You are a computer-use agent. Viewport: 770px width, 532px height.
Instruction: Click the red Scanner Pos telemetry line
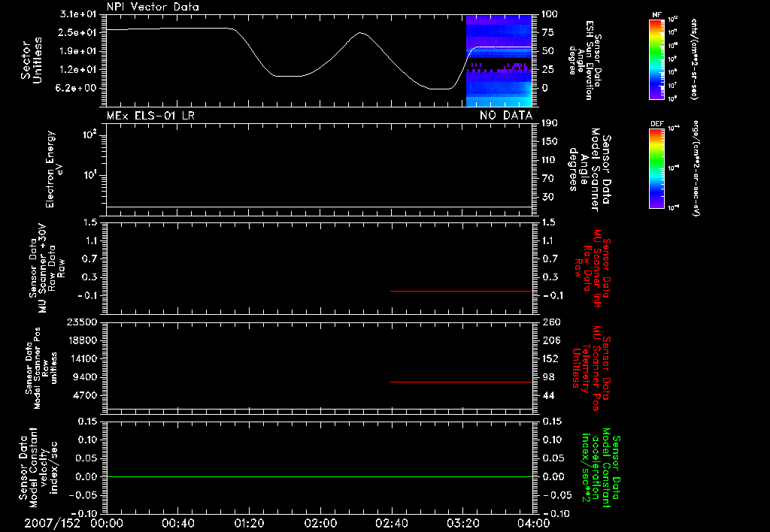coord(461,382)
